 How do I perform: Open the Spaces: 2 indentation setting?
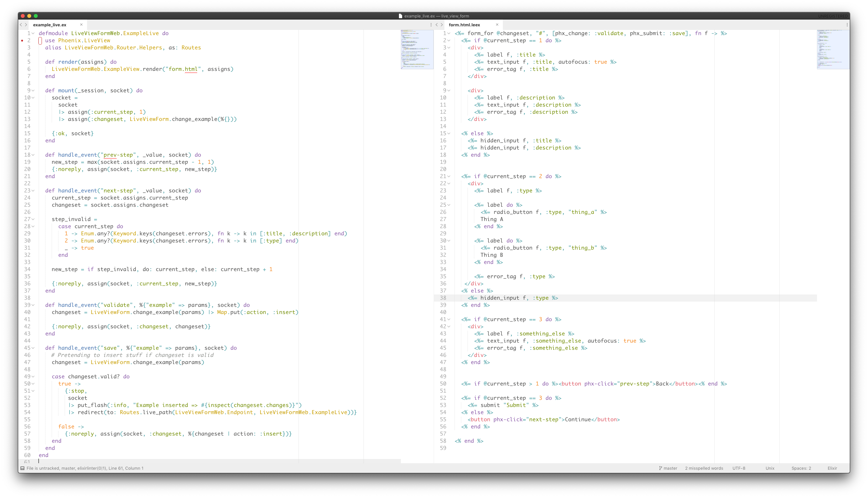coord(801,468)
